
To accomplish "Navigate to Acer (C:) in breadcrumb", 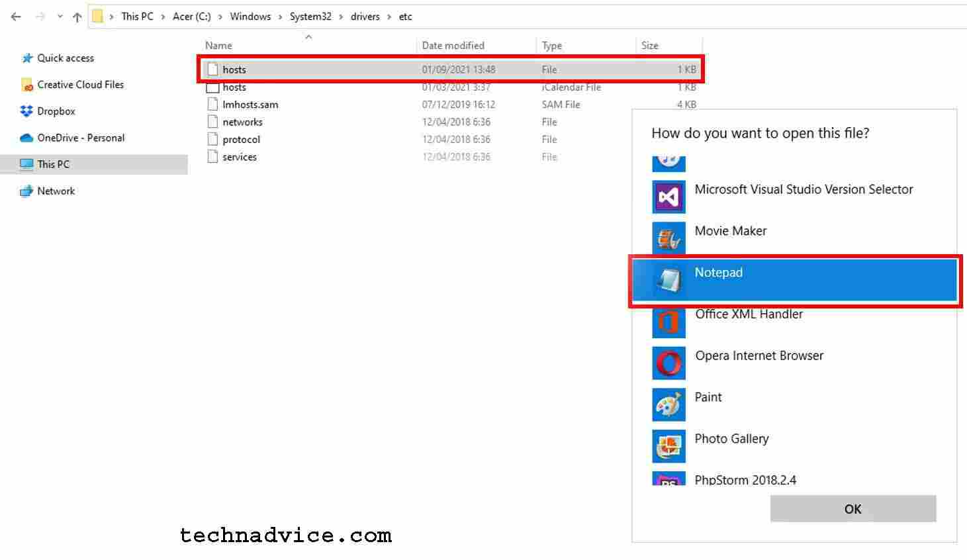I will [x=192, y=17].
